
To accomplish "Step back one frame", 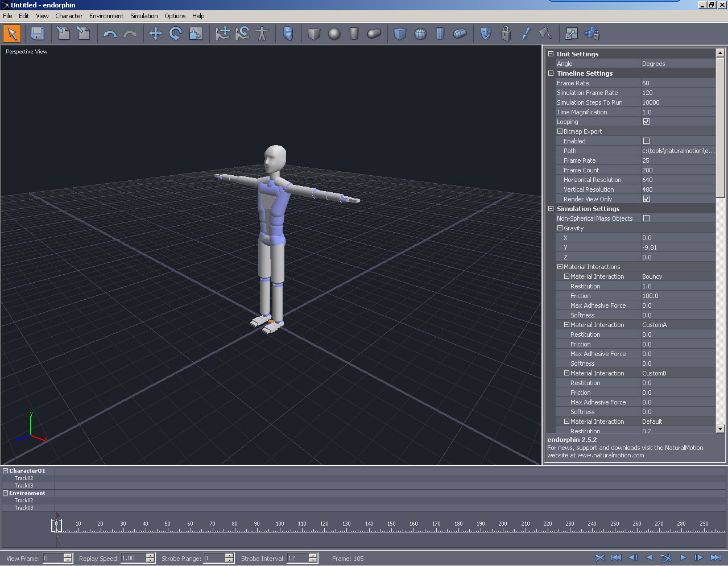I will pos(633,558).
